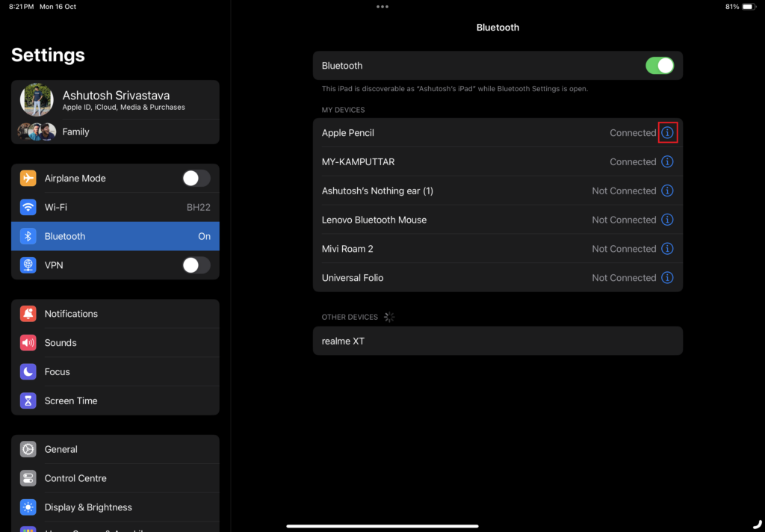Open info for Universal Folio
The width and height of the screenshot is (765, 532).
[x=667, y=278]
